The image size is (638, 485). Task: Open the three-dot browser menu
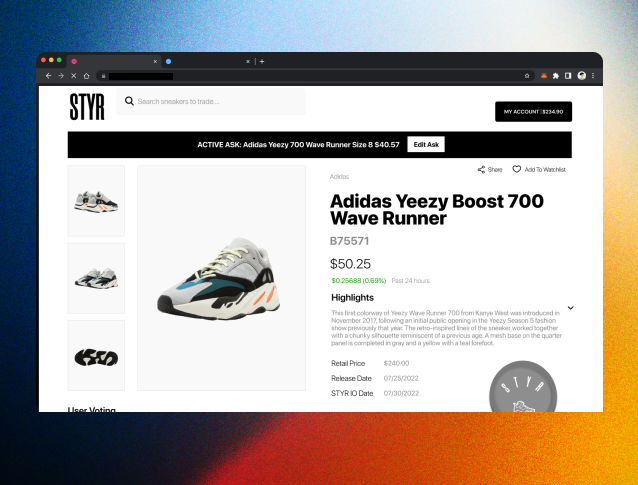click(593, 76)
